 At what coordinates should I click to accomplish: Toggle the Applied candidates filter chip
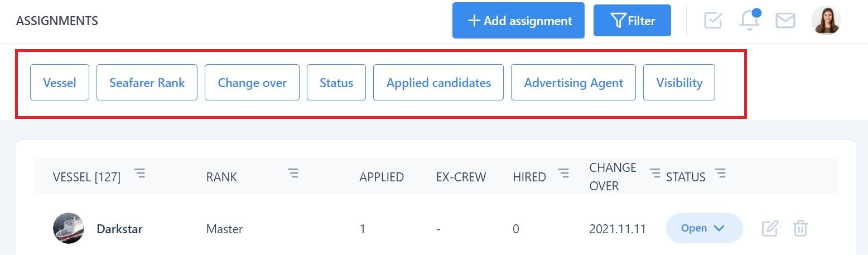coord(438,83)
